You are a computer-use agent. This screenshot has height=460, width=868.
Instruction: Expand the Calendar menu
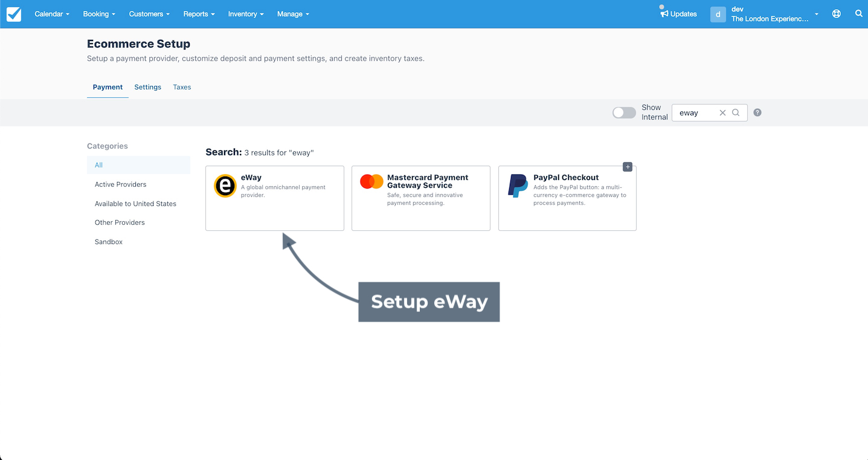pos(52,14)
